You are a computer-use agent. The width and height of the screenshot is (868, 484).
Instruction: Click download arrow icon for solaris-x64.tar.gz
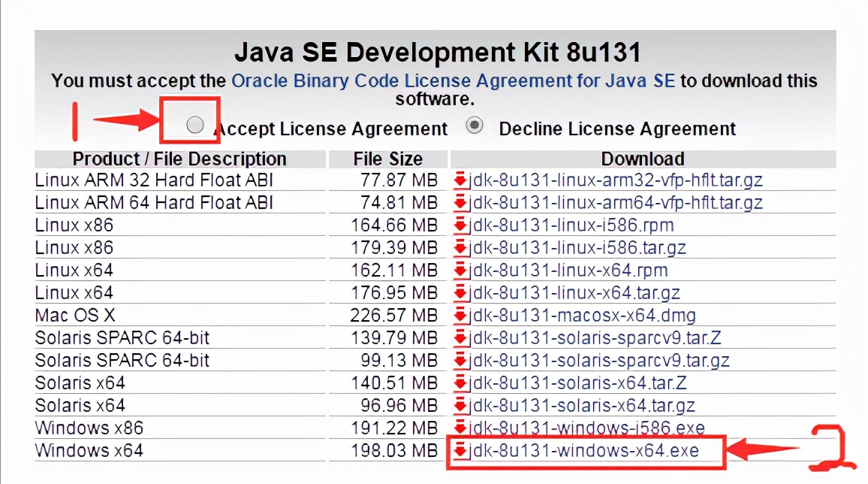click(460, 405)
